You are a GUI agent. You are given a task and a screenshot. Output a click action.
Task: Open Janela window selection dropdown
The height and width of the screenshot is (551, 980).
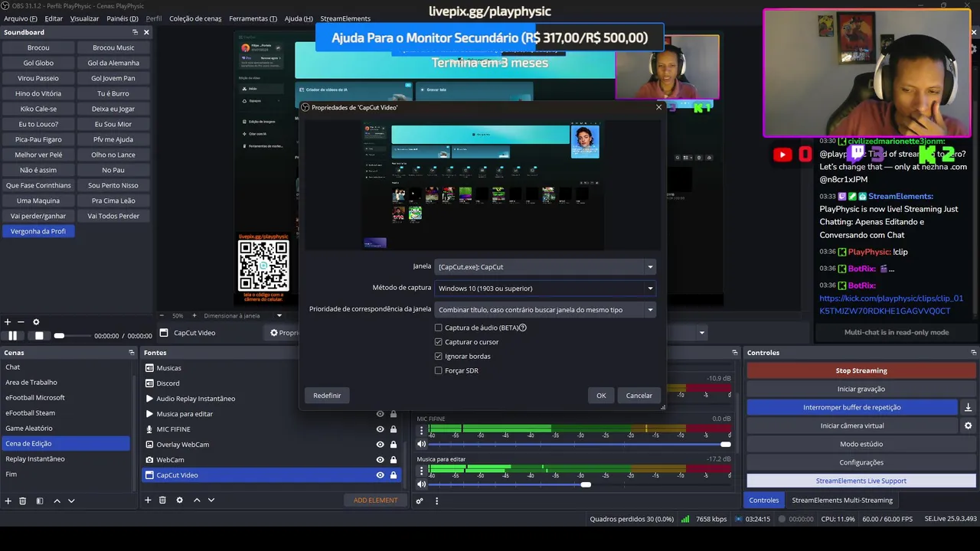click(545, 267)
